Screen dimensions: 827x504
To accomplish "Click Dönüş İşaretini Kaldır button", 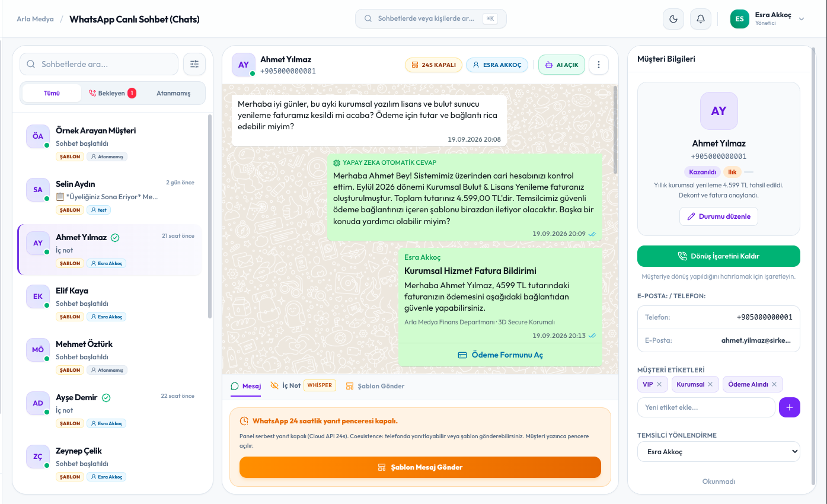I will (719, 256).
